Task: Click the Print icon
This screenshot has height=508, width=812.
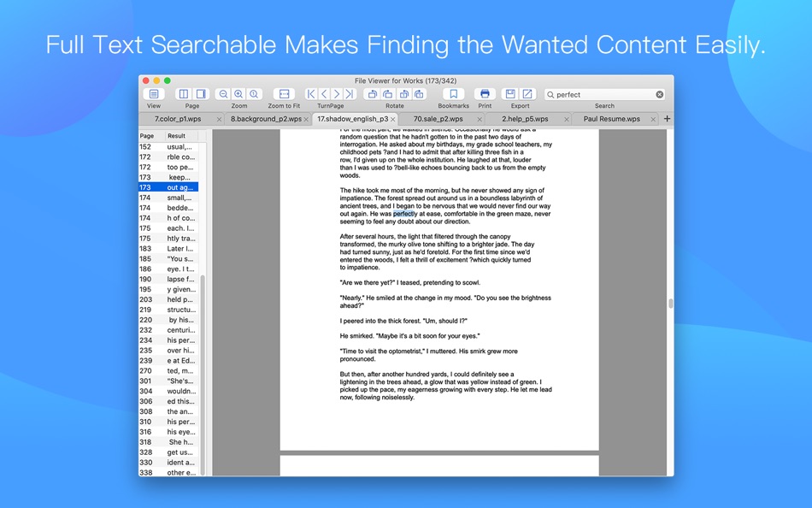Action: 485,94
